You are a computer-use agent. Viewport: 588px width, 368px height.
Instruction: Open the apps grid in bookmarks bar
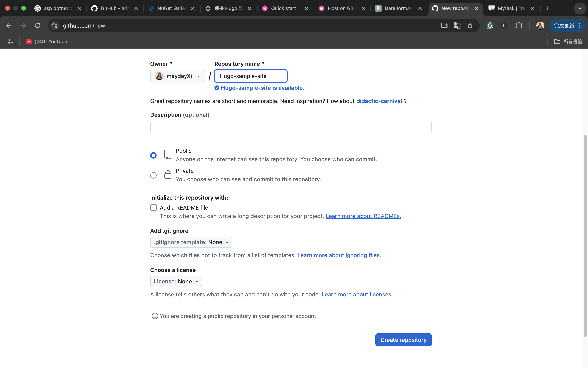pyautogui.click(x=10, y=41)
